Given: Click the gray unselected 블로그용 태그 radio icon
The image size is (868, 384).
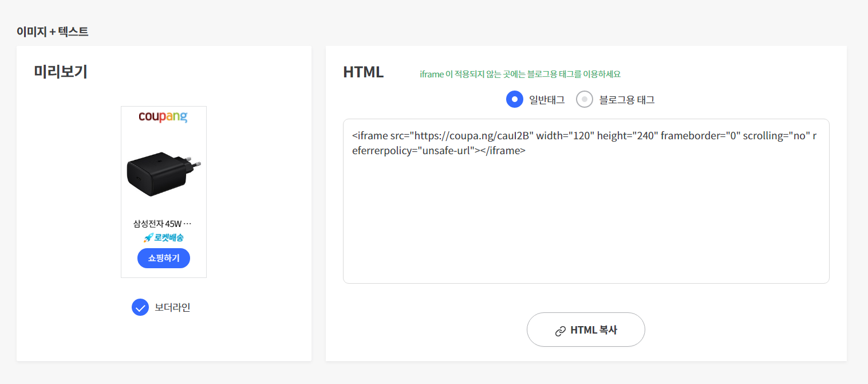Looking at the screenshot, I should coord(585,99).
